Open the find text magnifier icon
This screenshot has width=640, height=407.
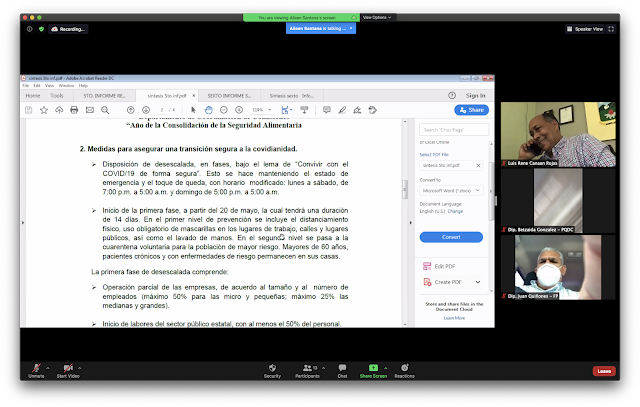click(x=105, y=110)
